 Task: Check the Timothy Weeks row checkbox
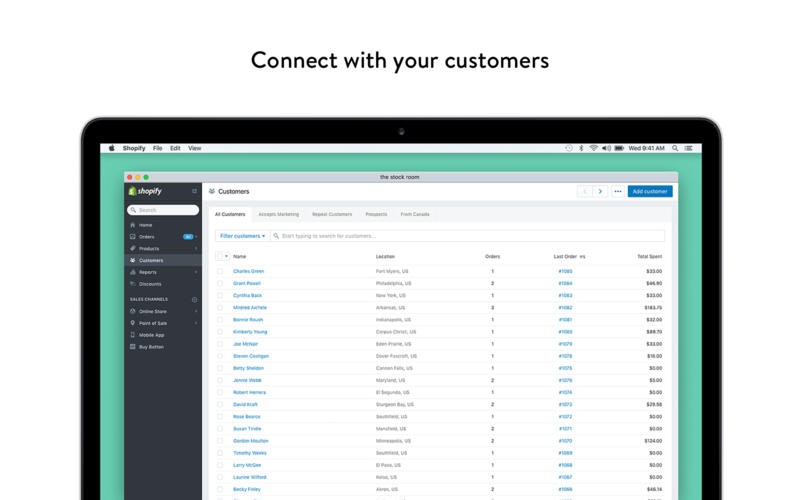[220, 453]
